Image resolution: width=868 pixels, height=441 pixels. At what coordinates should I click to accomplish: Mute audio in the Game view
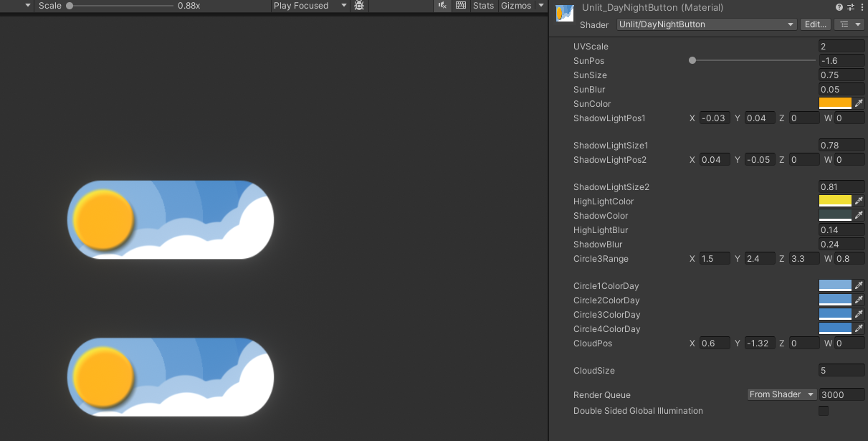442,6
